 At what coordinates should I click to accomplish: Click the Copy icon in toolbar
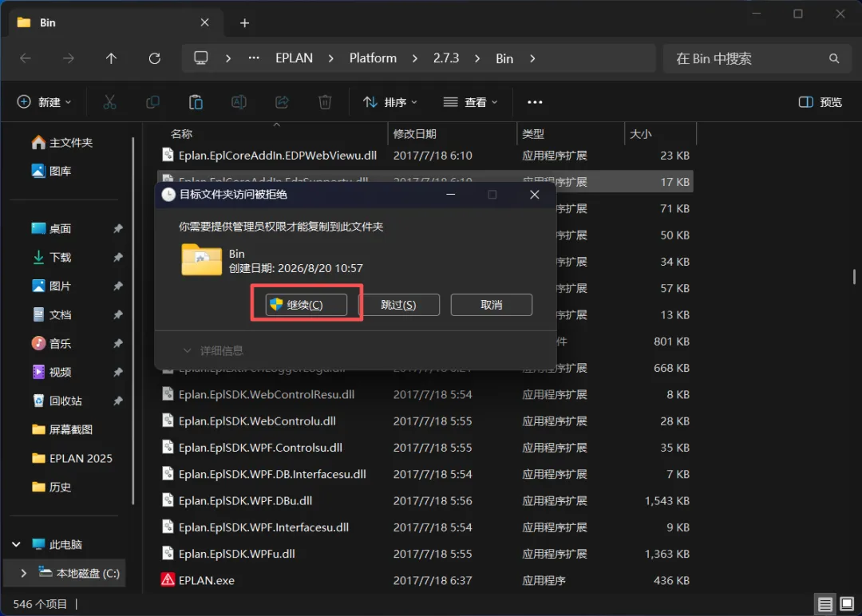pyautogui.click(x=152, y=102)
